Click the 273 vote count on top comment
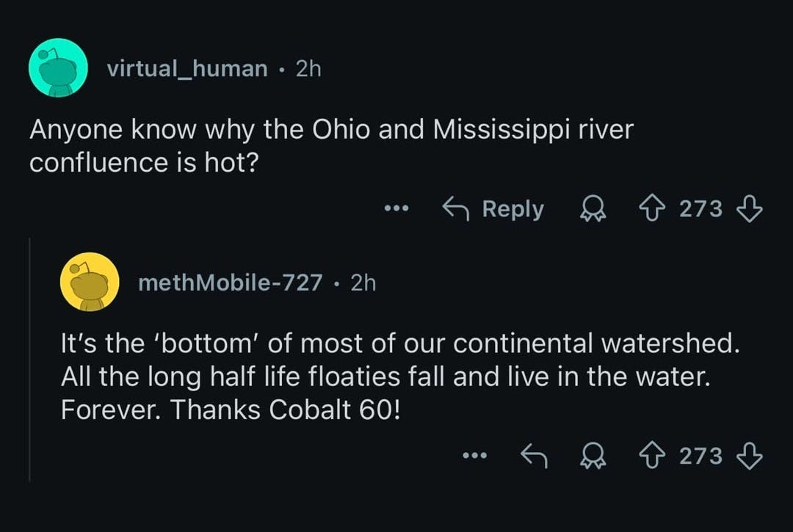 [x=700, y=210]
